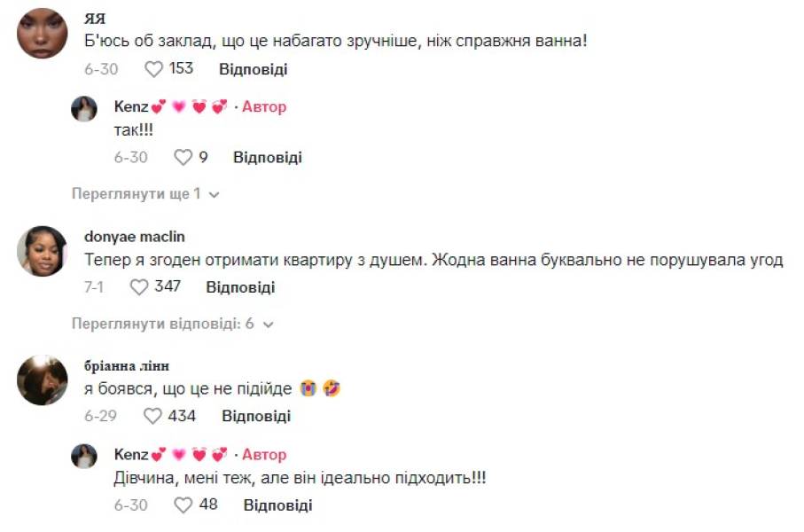Reply to Kenz's "Дівчина, мені теж" comment
Viewport: 804px width, 532px height.
pyautogui.click(x=277, y=505)
